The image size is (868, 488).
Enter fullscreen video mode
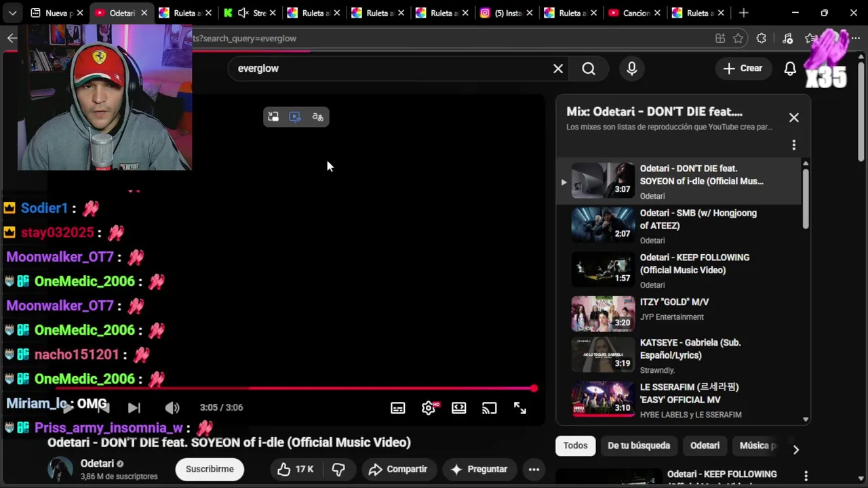pyautogui.click(x=520, y=408)
